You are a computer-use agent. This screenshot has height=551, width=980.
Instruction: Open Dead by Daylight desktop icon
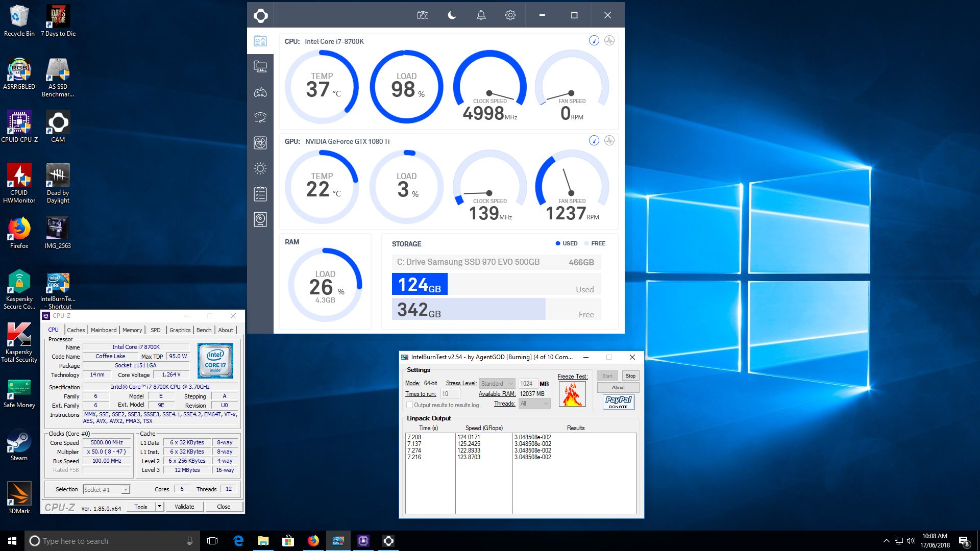(x=58, y=184)
